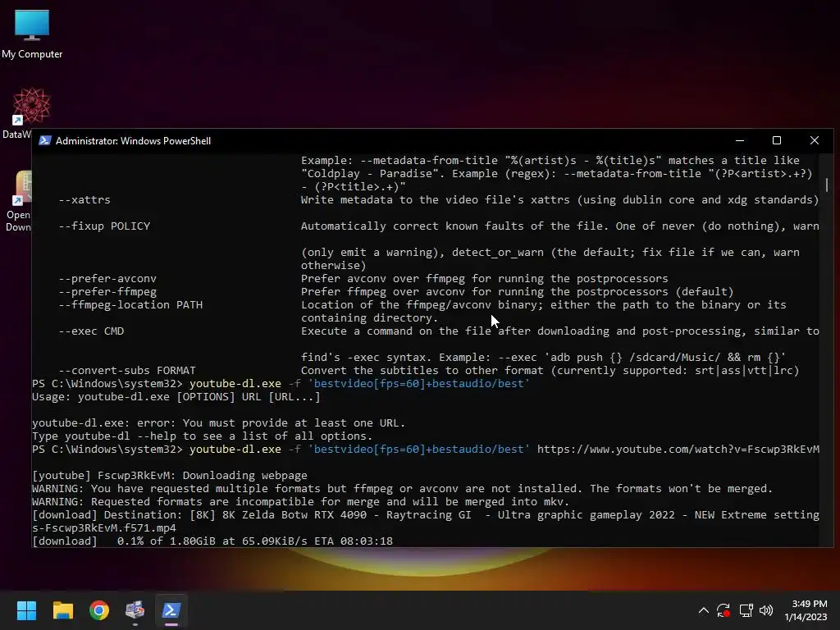Click the 'merged into mkv' WARNING line
The width and height of the screenshot is (840, 630).
tap(300, 502)
